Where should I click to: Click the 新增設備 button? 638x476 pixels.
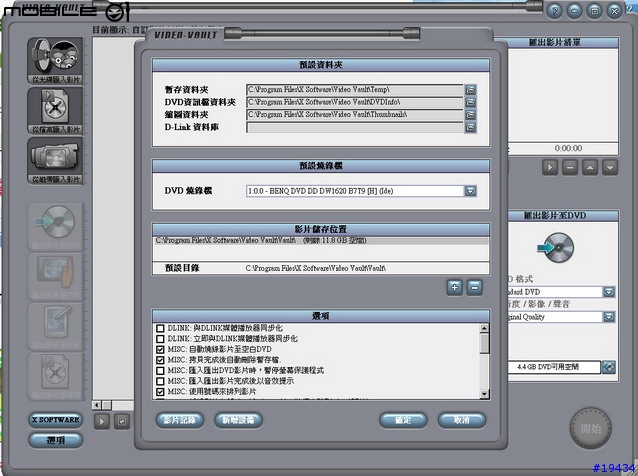[238, 420]
